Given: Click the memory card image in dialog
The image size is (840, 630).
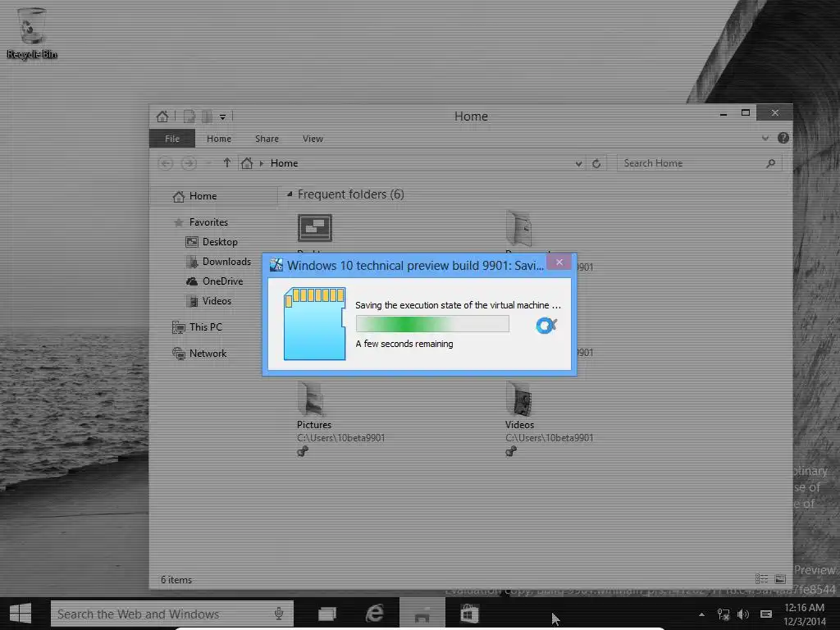Looking at the screenshot, I should pos(314,323).
